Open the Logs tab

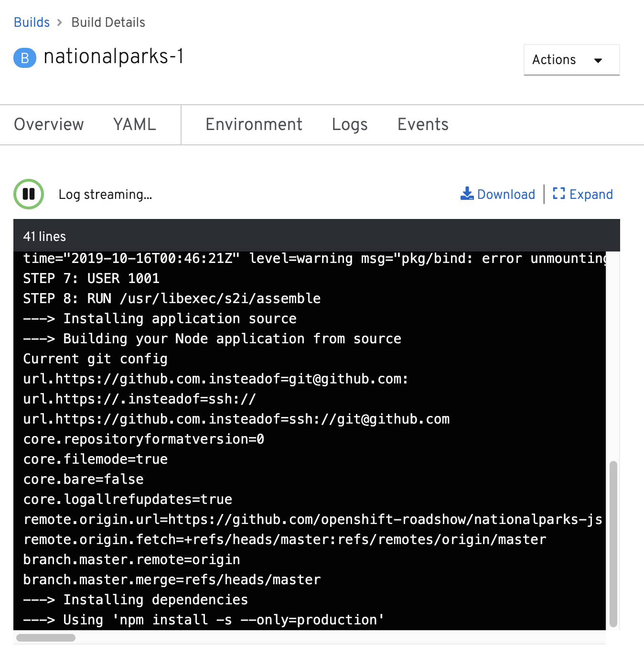click(350, 124)
